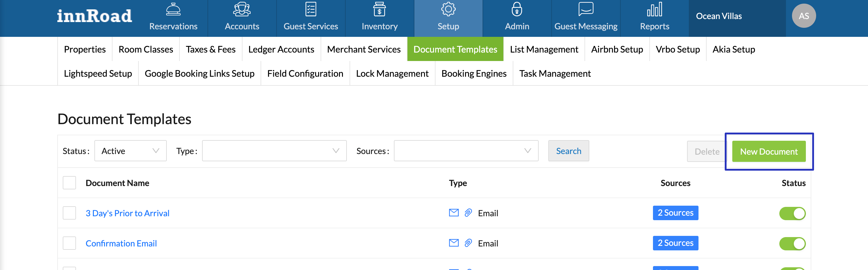868x270 pixels.
Task: Open Airbnb Setup tab
Action: [617, 49]
